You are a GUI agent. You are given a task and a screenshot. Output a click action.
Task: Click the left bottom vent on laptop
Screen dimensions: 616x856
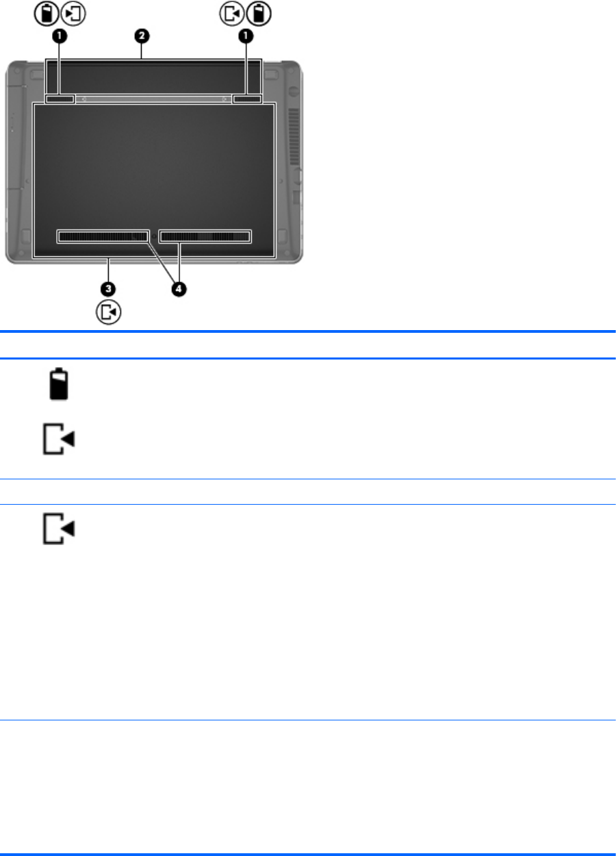(x=103, y=236)
